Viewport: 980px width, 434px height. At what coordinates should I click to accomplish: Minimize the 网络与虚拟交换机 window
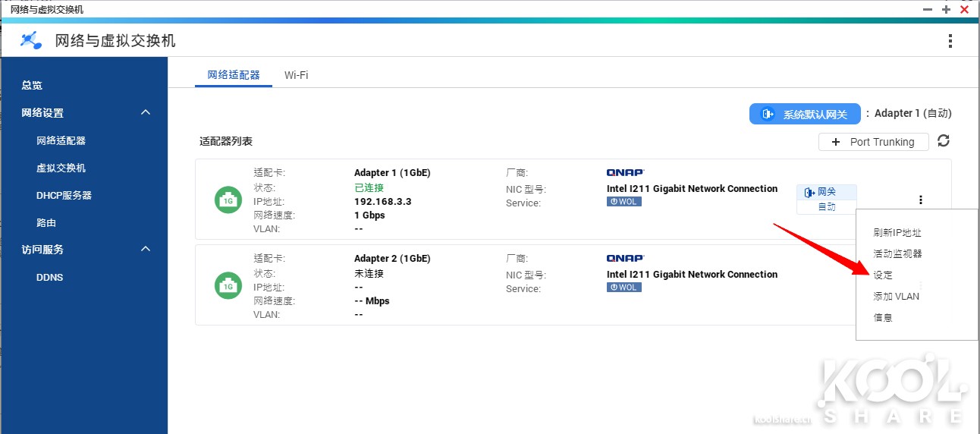[x=928, y=9]
